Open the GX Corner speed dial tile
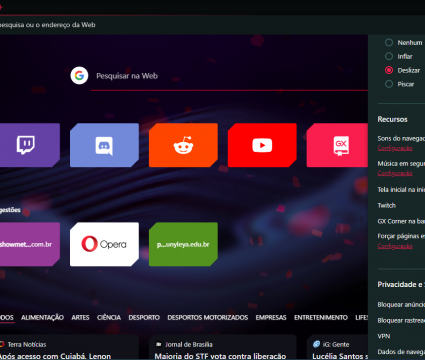 coord(337,145)
